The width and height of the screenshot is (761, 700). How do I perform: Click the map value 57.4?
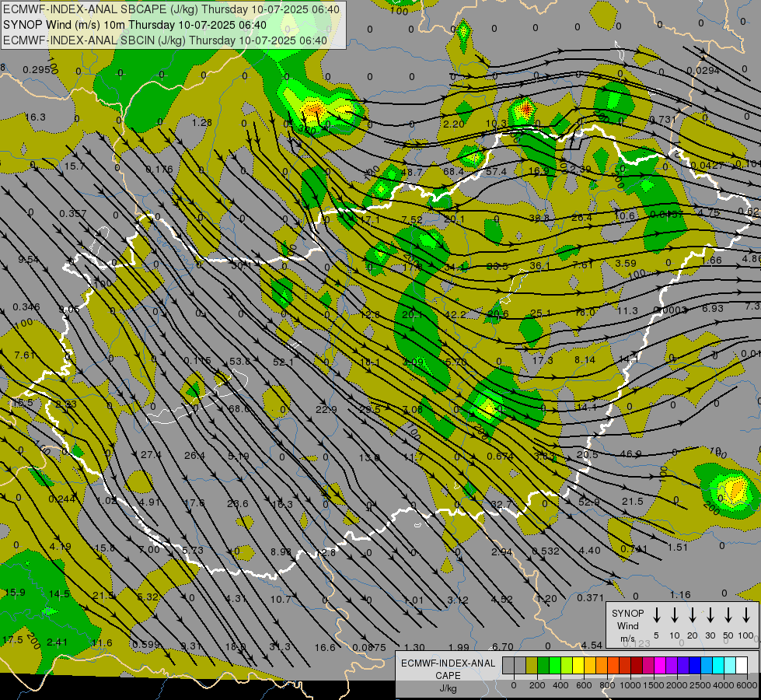tap(496, 171)
